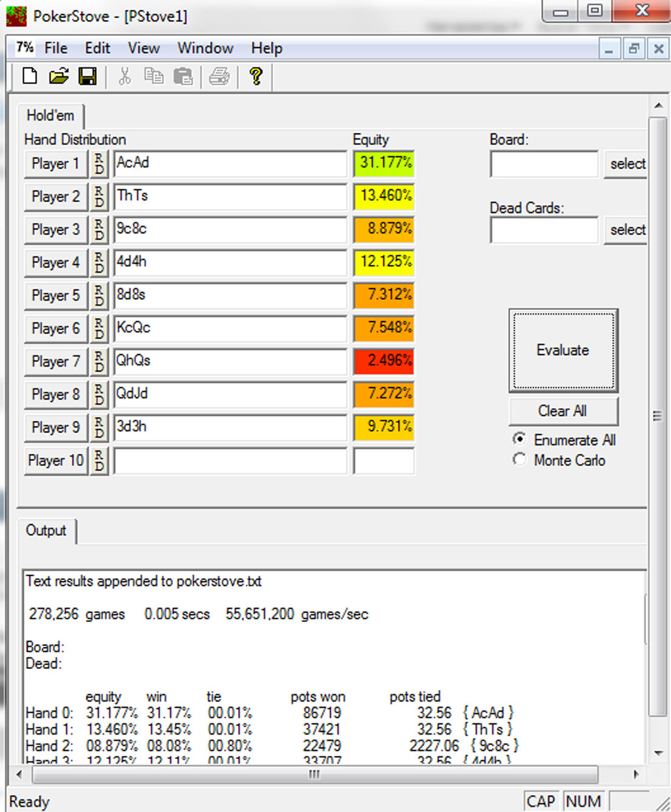Click the Paste clipboard toolbar icon
This screenshot has width=671, height=812.
click(183, 76)
